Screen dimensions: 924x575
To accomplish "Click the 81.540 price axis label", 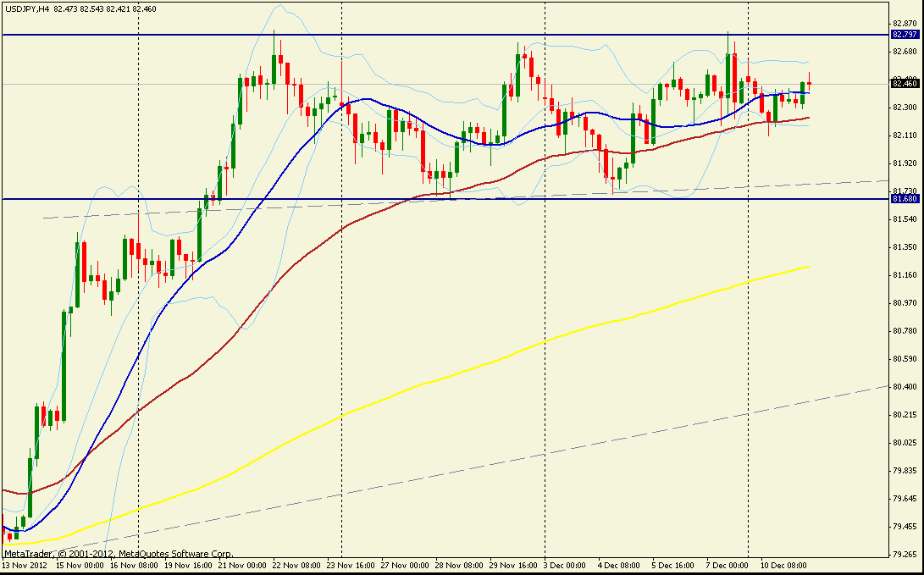I will tap(905, 219).
